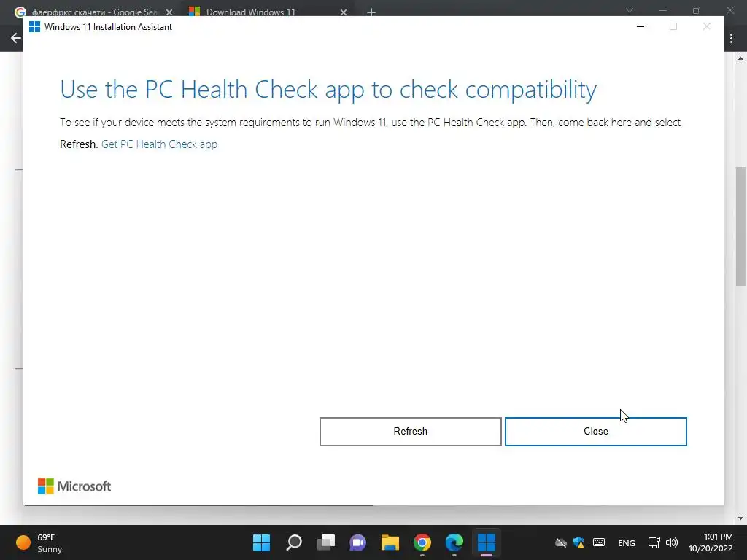Open the Get PC Health Check app link
The image size is (747, 560).
(159, 144)
